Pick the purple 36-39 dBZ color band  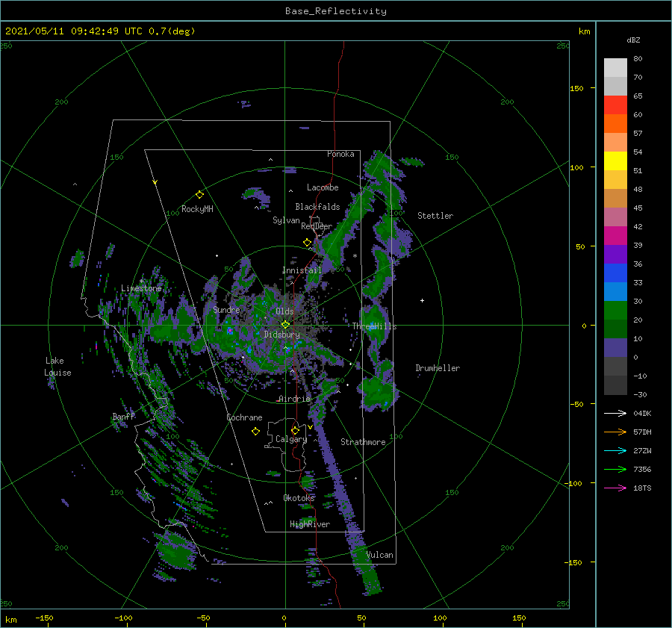pos(615,255)
